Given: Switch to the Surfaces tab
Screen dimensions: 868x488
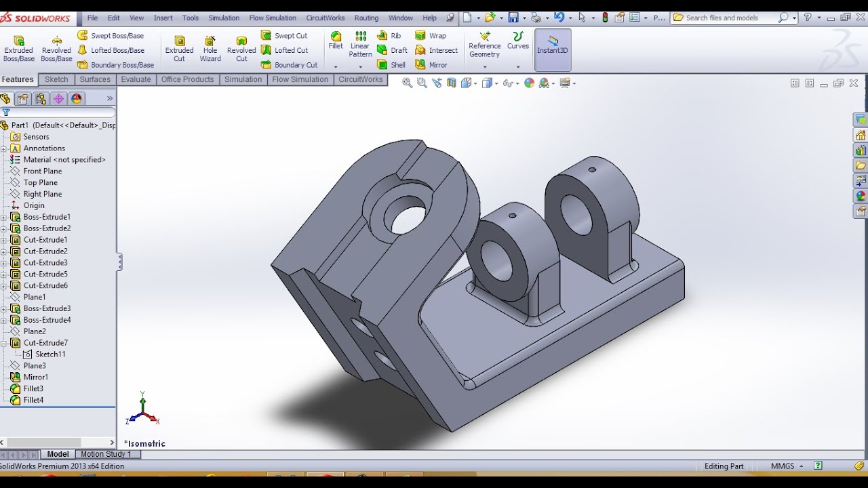Looking at the screenshot, I should click(x=95, y=79).
